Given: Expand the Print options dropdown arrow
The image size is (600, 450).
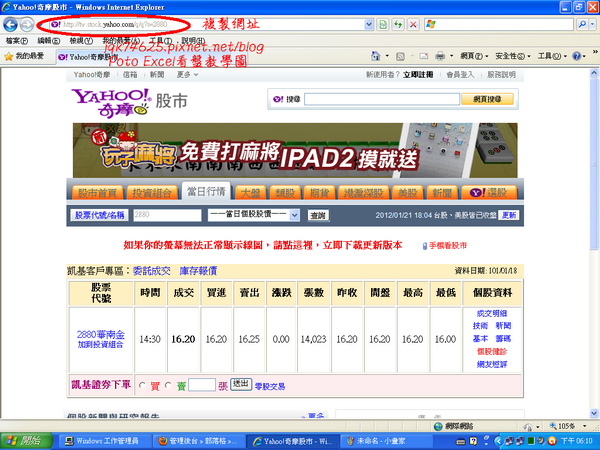Looking at the screenshot, I should click(x=451, y=56).
